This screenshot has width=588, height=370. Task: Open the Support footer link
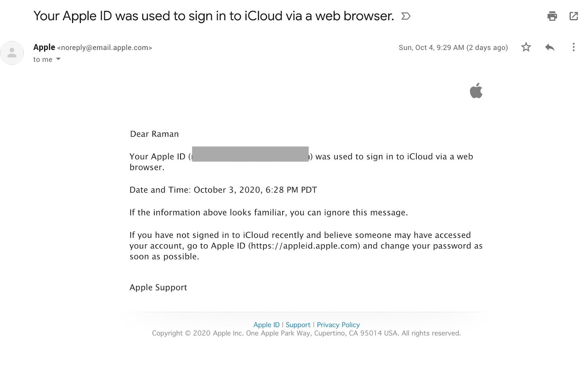(x=298, y=325)
